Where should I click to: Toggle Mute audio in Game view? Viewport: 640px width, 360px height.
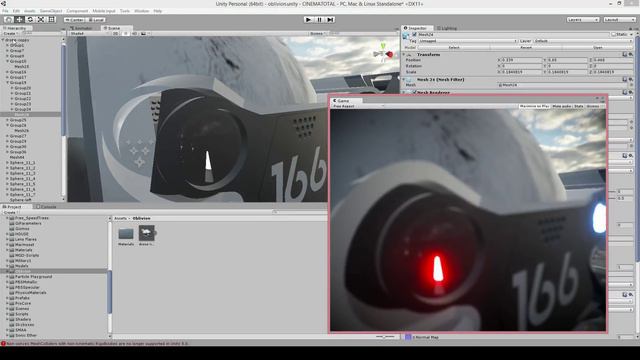pyautogui.click(x=562, y=106)
